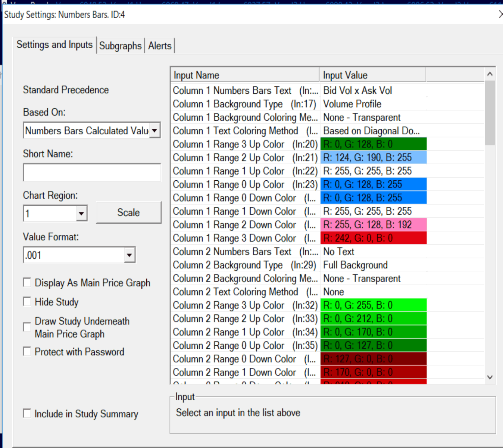Check the Hide Study option
This screenshot has width=503, height=448.
pos(27,302)
